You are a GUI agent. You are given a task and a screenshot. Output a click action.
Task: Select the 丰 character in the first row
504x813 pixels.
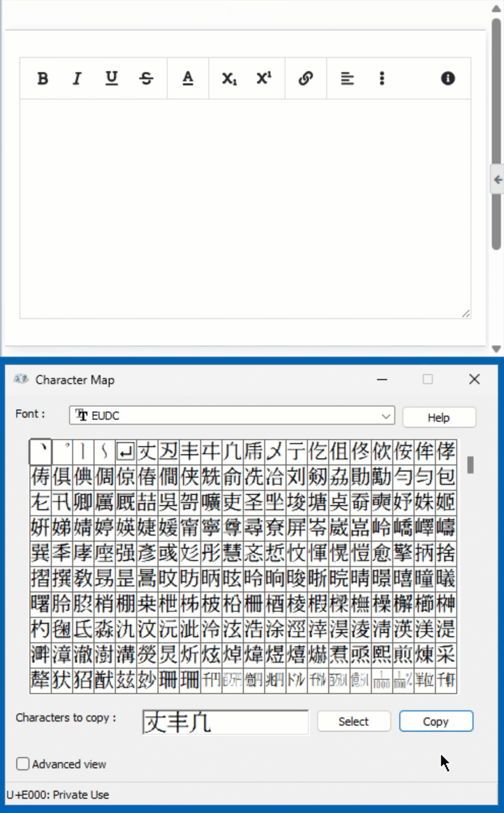190,452
